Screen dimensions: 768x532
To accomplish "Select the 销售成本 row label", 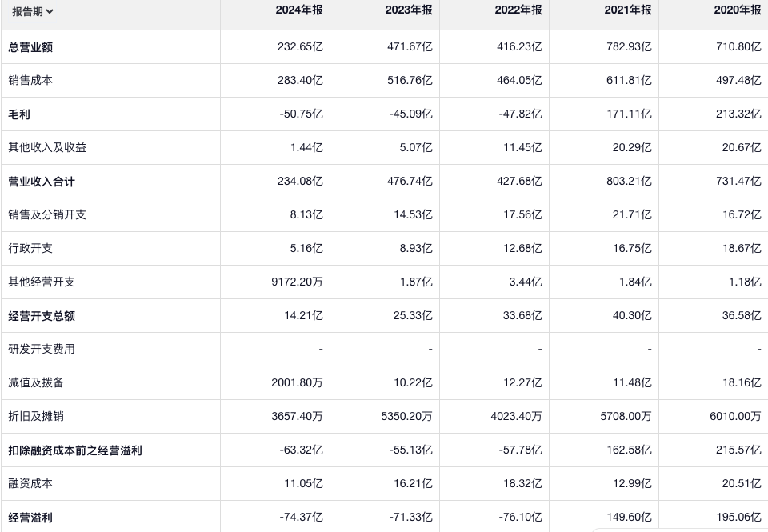I will pos(30,81).
